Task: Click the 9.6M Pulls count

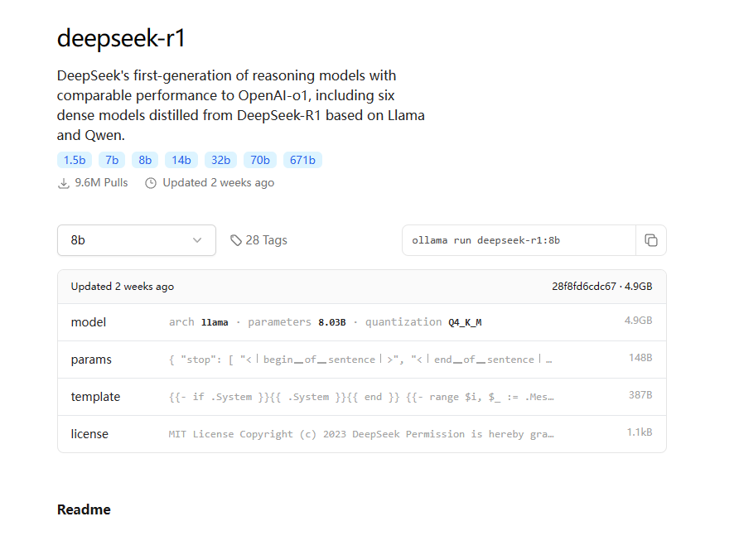Action: (x=101, y=183)
